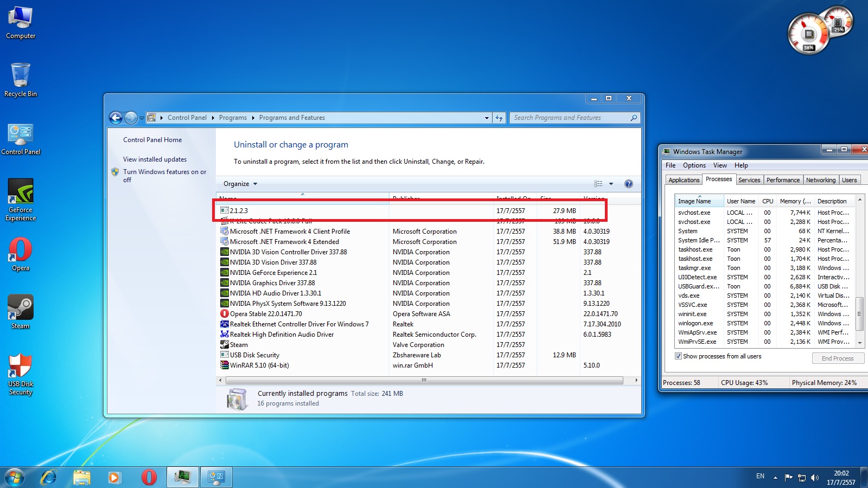Launch Steam from the desktop shortcut

(21, 312)
